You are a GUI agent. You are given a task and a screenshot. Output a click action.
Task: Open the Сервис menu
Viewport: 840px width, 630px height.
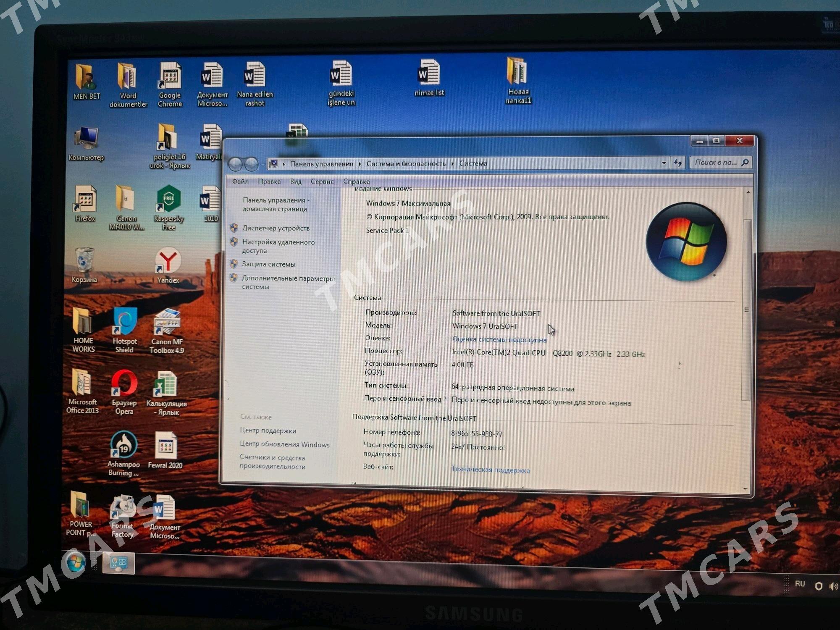click(x=322, y=181)
